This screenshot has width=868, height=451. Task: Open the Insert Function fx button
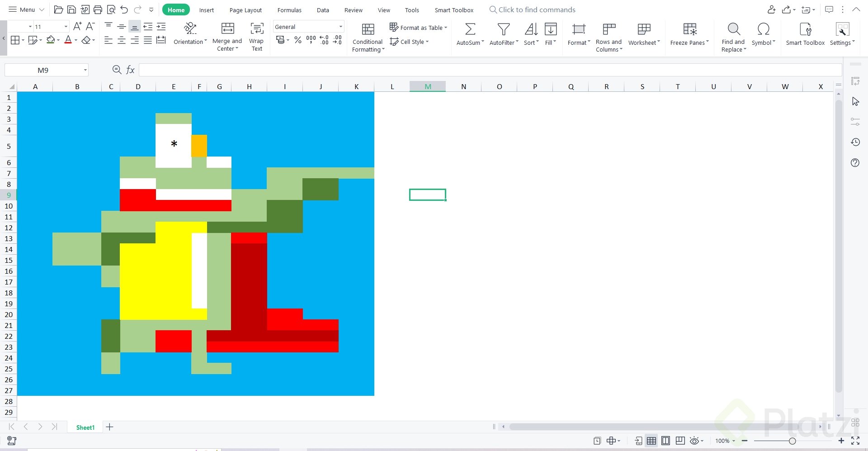(x=130, y=70)
